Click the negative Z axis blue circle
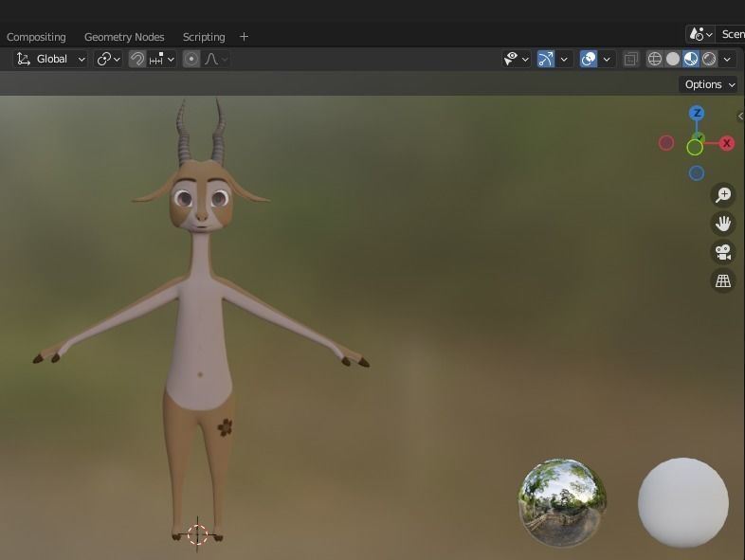The height and width of the screenshot is (560, 745). pos(696,172)
